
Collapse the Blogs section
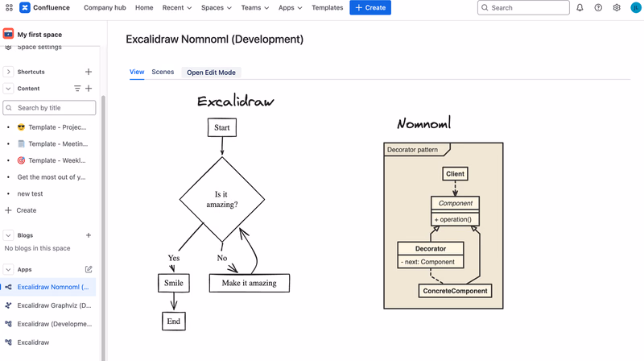tap(8, 235)
